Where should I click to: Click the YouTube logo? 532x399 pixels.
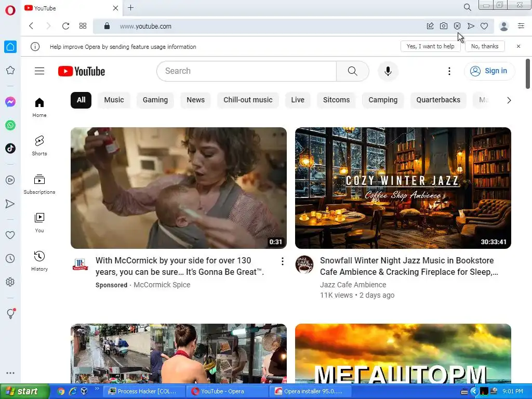coord(82,71)
